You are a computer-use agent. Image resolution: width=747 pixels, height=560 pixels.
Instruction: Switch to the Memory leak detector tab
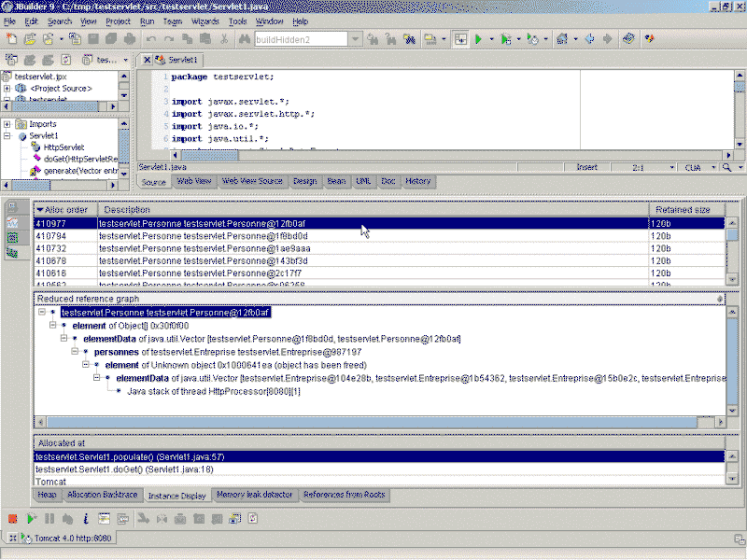coord(254,495)
